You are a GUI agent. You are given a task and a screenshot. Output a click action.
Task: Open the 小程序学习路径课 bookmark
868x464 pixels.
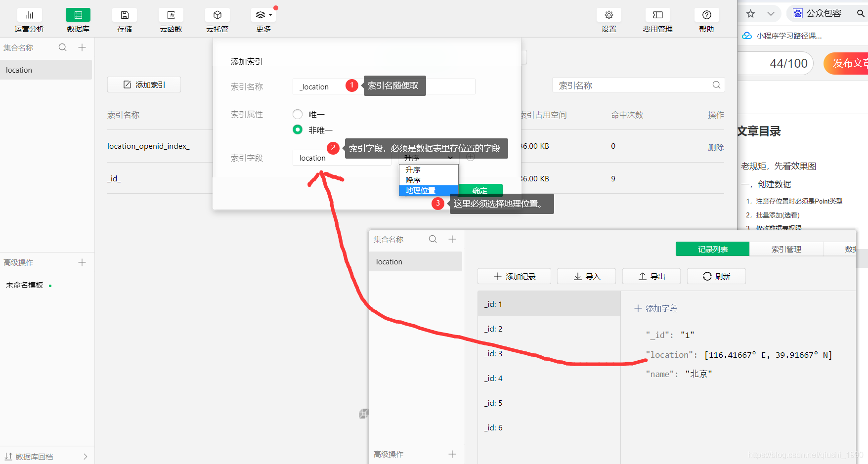[x=782, y=36]
